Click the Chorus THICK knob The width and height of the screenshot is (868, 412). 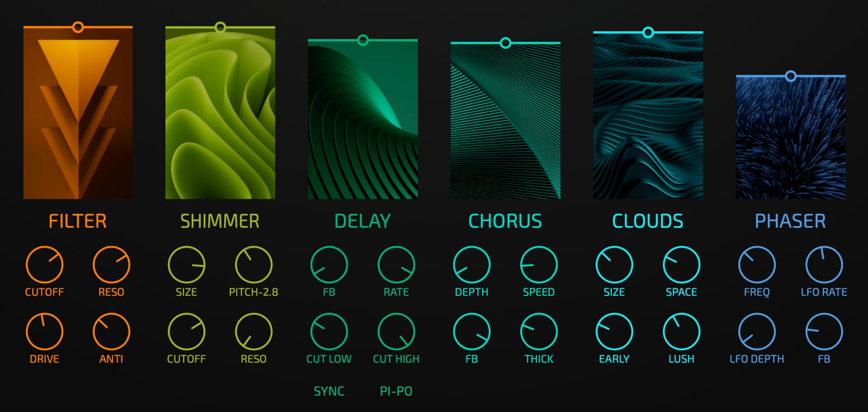(x=538, y=332)
